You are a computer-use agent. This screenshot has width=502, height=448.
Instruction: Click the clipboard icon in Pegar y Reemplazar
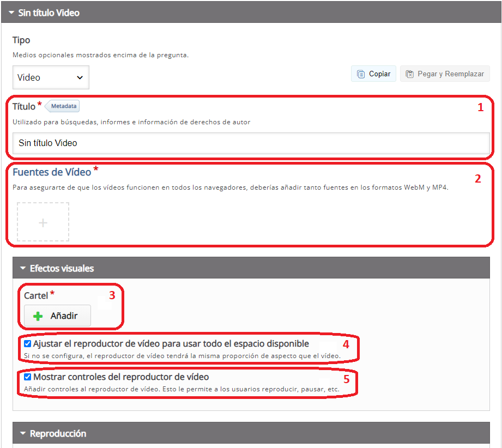(409, 74)
